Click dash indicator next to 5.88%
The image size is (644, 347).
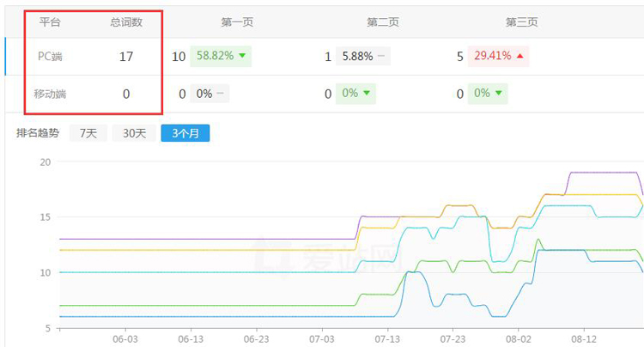(x=381, y=56)
